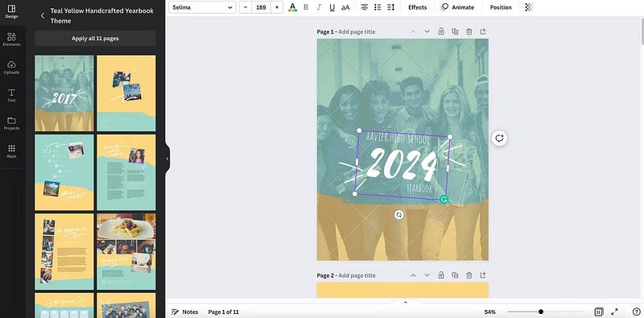
Task: Add a title to Page 1
Action: 357,31
